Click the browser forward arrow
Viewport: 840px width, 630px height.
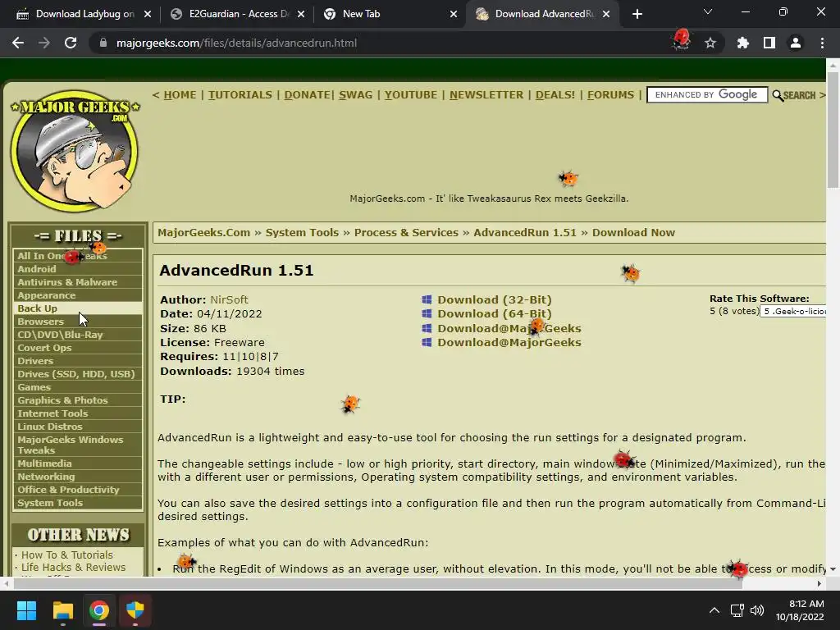[44, 43]
